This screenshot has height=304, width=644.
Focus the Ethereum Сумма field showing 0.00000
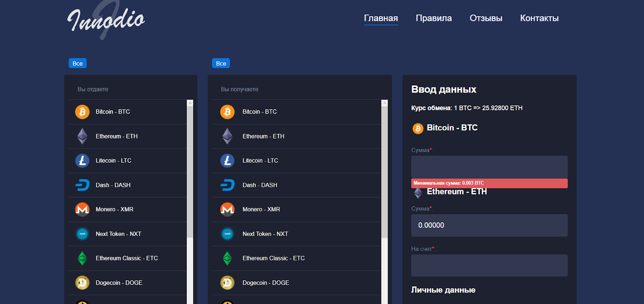point(489,225)
